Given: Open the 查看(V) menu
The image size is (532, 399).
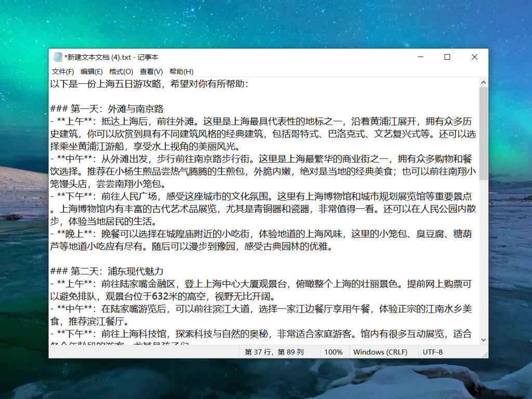Looking at the screenshot, I should (x=151, y=72).
